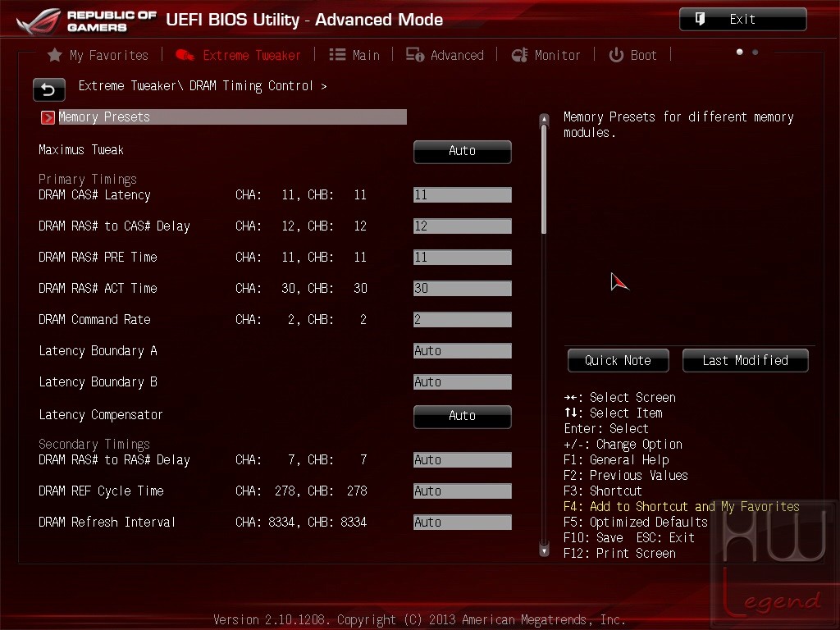Click the back arrow icon button
This screenshot has height=630, width=840.
point(48,89)
